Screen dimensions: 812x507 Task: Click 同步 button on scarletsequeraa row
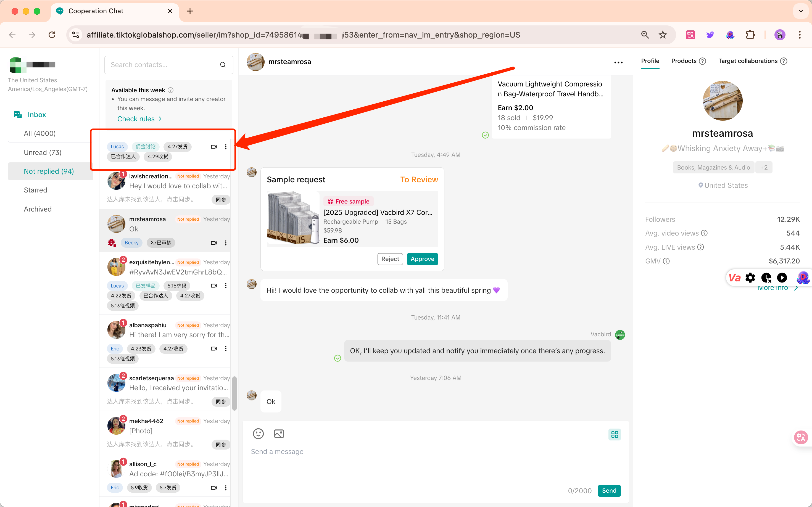click(221, 402)
